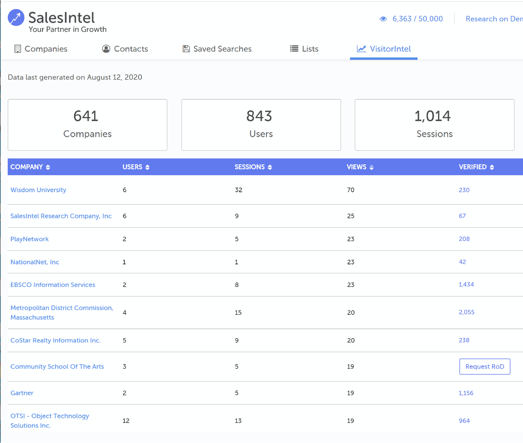This screenshot has width=523, height=443.
Task: Select the VisitorIntel tab
Action: (x=384, y=49)
